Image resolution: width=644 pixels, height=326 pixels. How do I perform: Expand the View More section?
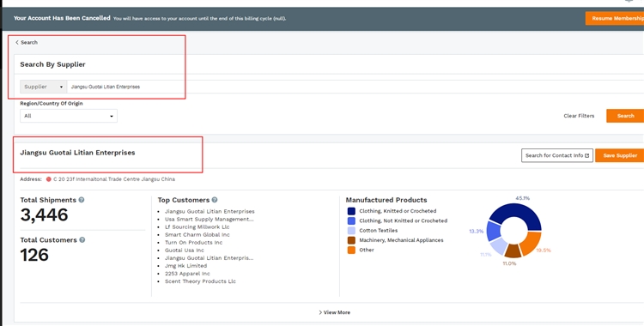coord(335,312)
